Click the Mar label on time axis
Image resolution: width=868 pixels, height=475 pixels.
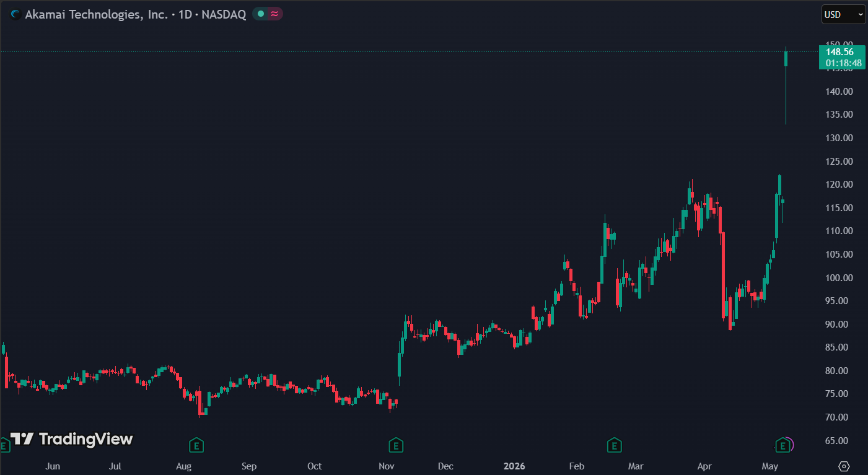(x=636, y=466)
